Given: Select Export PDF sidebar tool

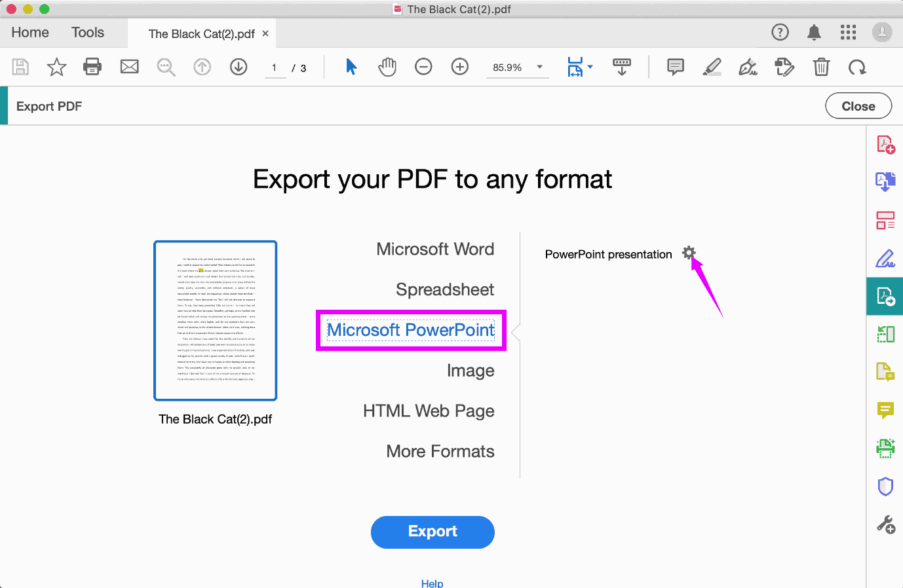Looking at the screenshot, I should pyautogui.click(x=885, y=297).
